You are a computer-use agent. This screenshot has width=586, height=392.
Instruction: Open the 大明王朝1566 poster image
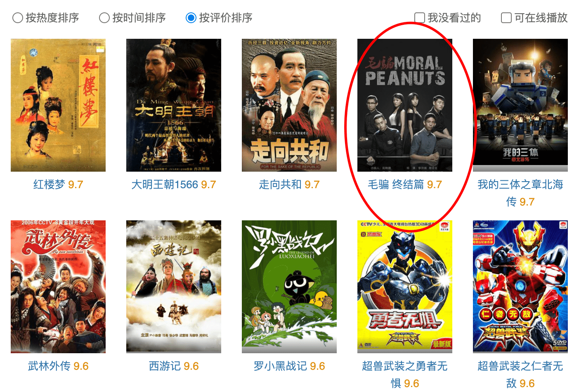(x=174, y=105)
